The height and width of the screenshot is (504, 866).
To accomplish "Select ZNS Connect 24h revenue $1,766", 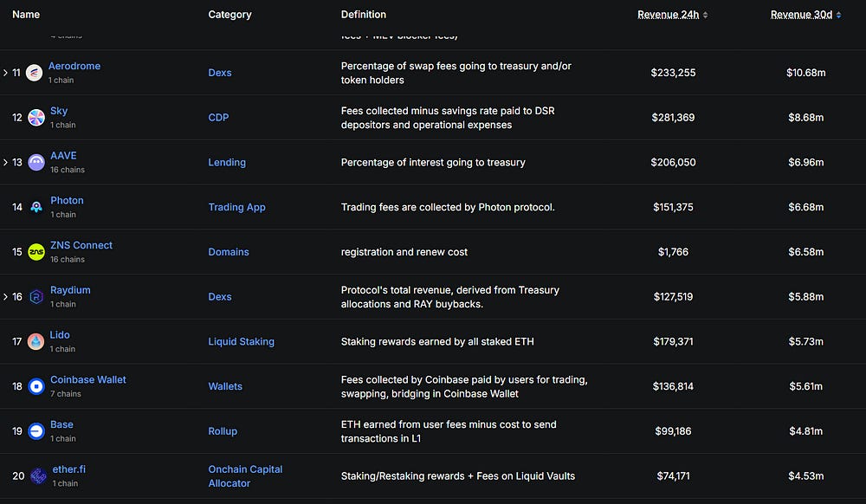I will [x=673, y=252].
